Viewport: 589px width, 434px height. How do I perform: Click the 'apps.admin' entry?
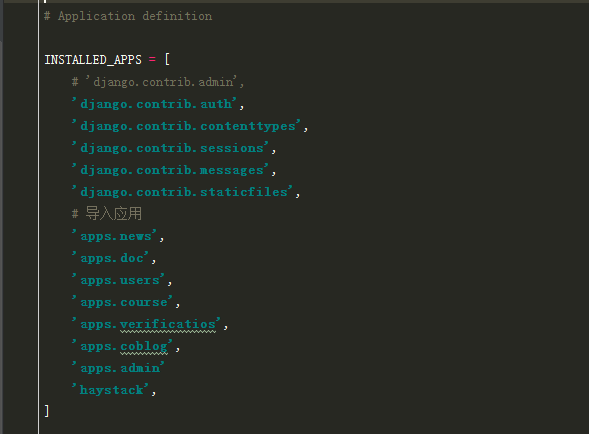118,367
